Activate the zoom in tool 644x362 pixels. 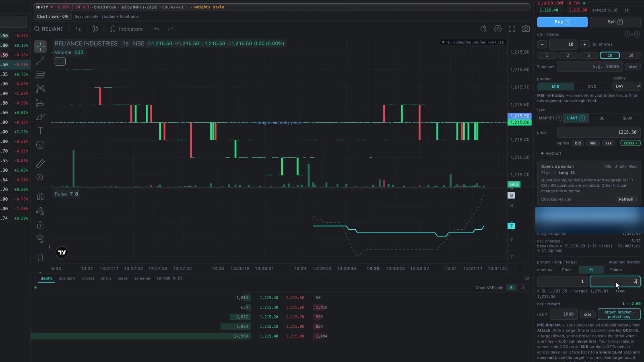40,177
